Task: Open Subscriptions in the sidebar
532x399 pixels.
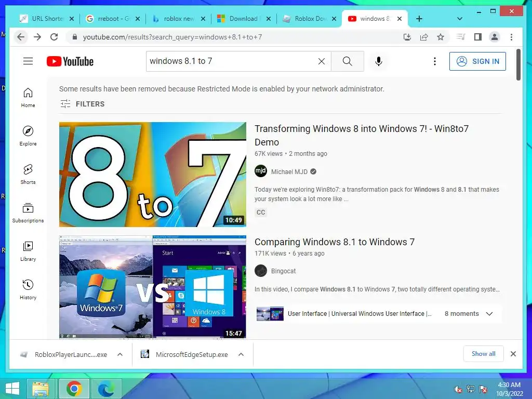Action: pyautogui.click(x=28, y=212)
